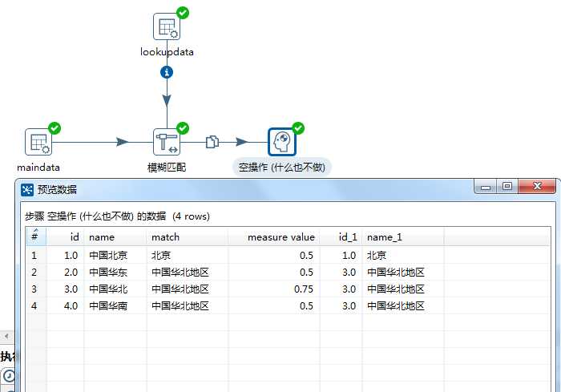Select name cell 中国华南 in row 4
The width and height of the screenshot is (561, 392).
(x=115, y=305)
